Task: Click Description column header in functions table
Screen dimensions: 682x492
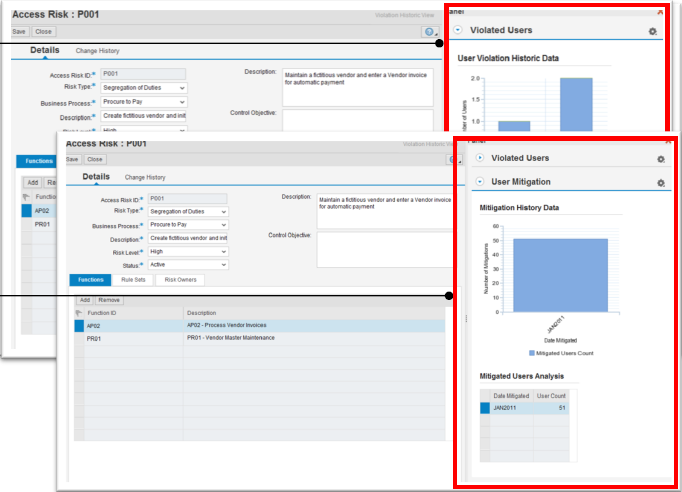Action: coord(314,313)
